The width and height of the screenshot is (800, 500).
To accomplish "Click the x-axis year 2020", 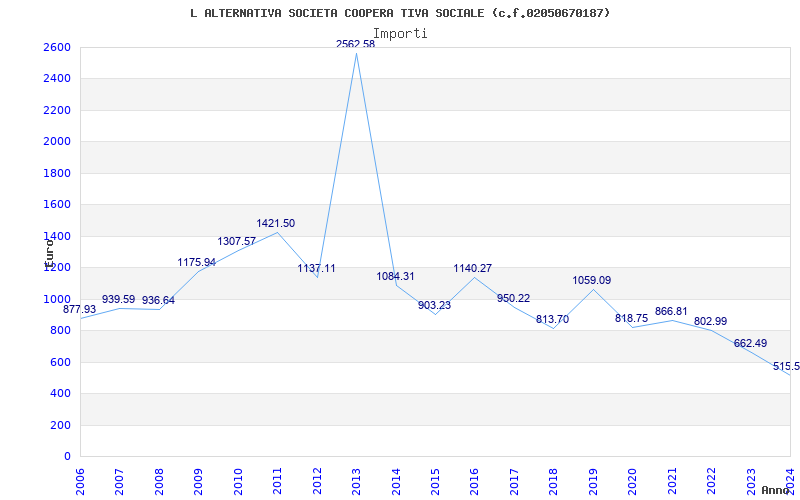I will pyautogui.click(x=633, y=481).
